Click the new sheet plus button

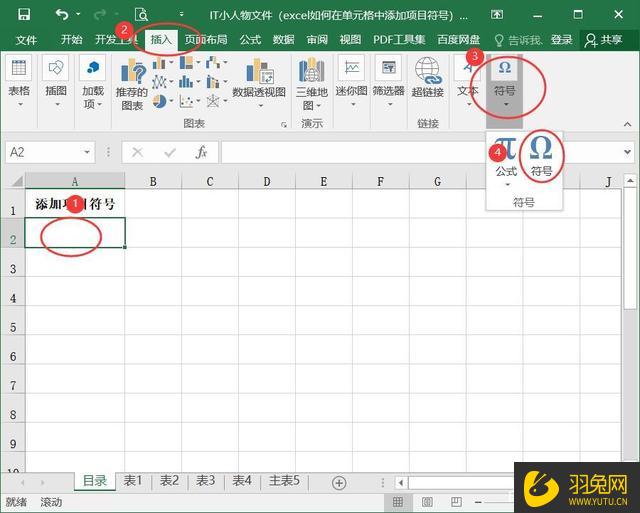click(x=339, y=483)
